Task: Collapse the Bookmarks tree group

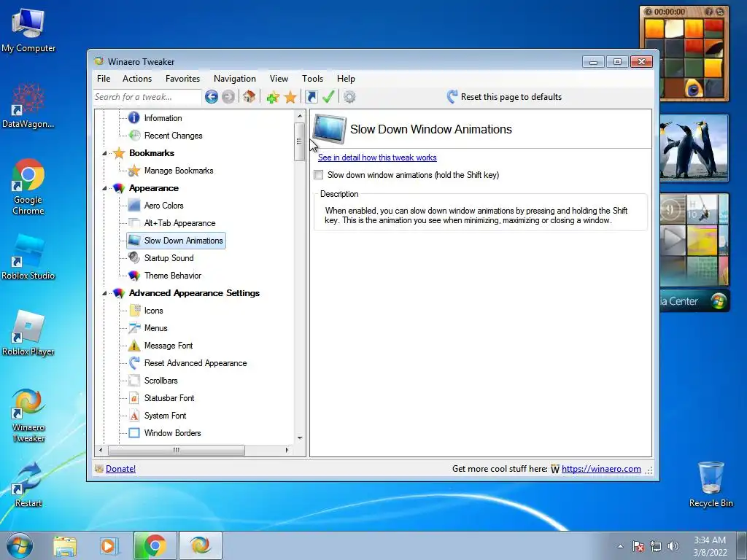Action: (104, 153)
